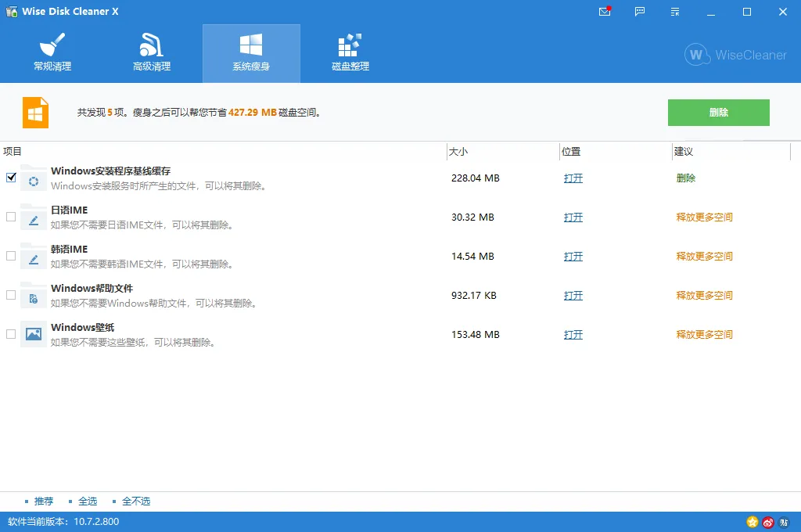This screenshot has height=532, width=801.
Task: Open location of Windows帮助文件 via 打开 link
Action: pyautogui.click(x=573, y=295)
